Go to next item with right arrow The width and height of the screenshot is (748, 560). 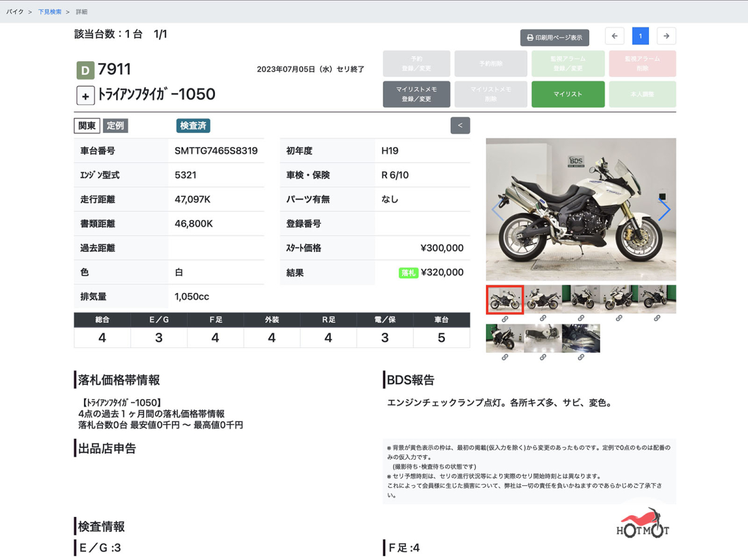[x=666, y=36]
